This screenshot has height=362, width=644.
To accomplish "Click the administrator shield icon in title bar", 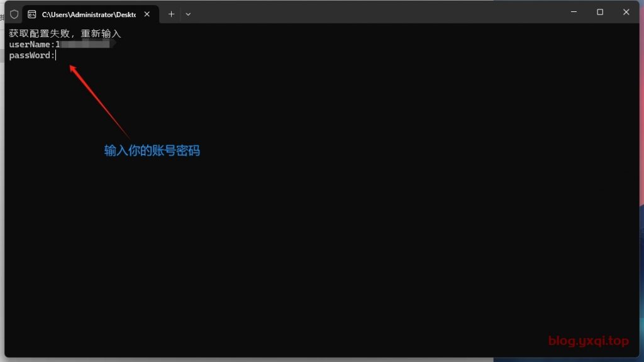I will (x=14, y=14).
